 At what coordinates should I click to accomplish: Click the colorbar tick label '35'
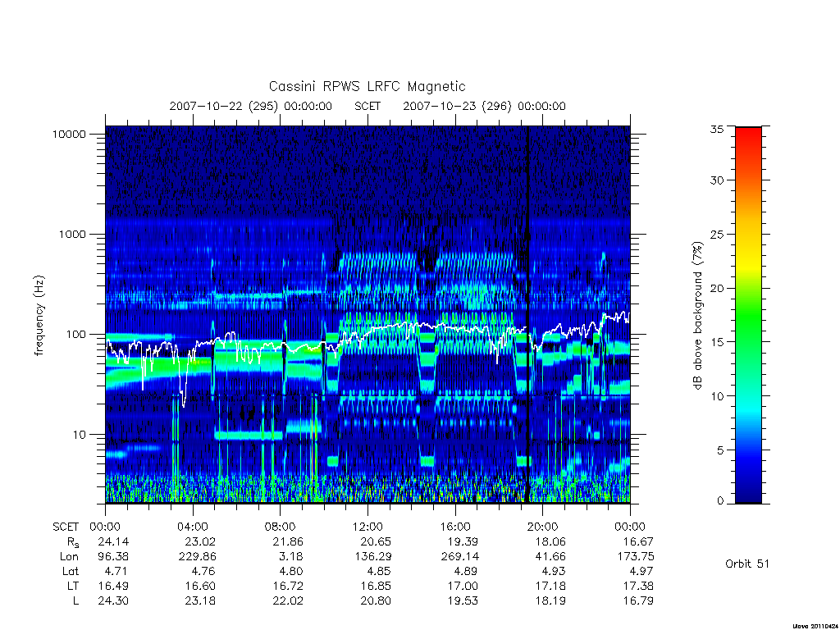click(716, 129)
